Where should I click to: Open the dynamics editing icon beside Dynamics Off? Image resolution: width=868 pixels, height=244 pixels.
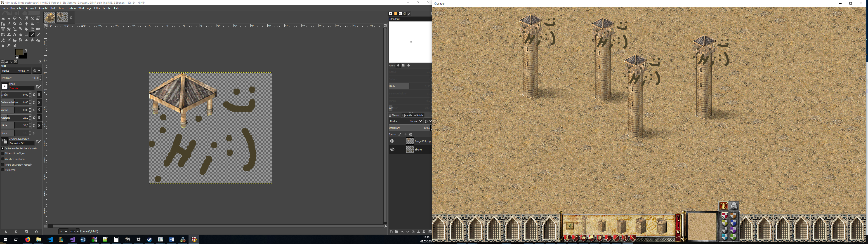38,143
